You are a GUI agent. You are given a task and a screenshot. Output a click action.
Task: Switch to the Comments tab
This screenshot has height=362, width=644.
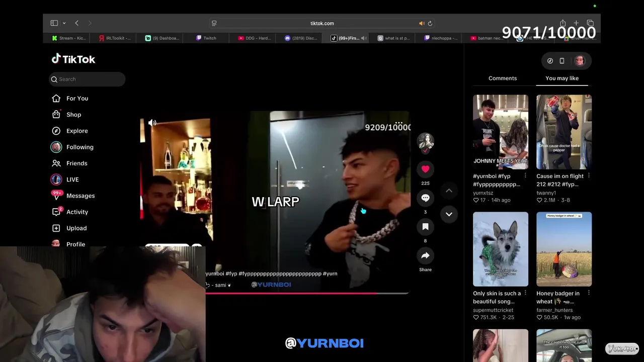pos(503,78)
